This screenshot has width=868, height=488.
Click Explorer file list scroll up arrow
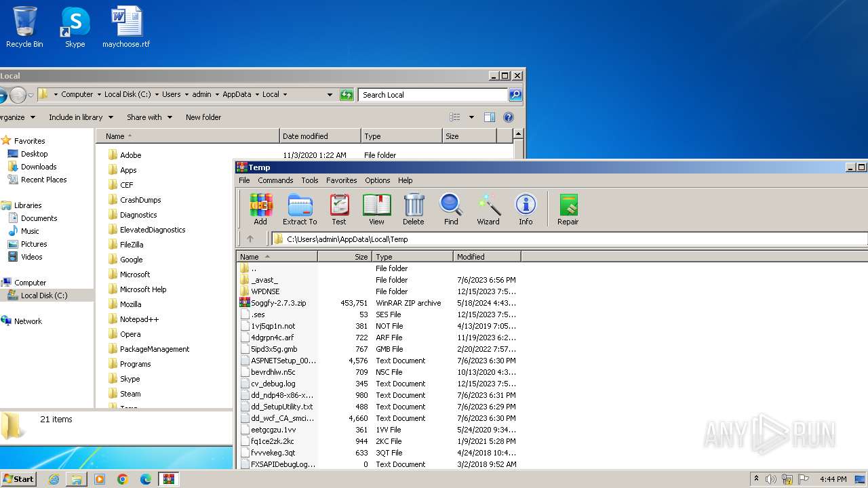click(x=519, y=135)
